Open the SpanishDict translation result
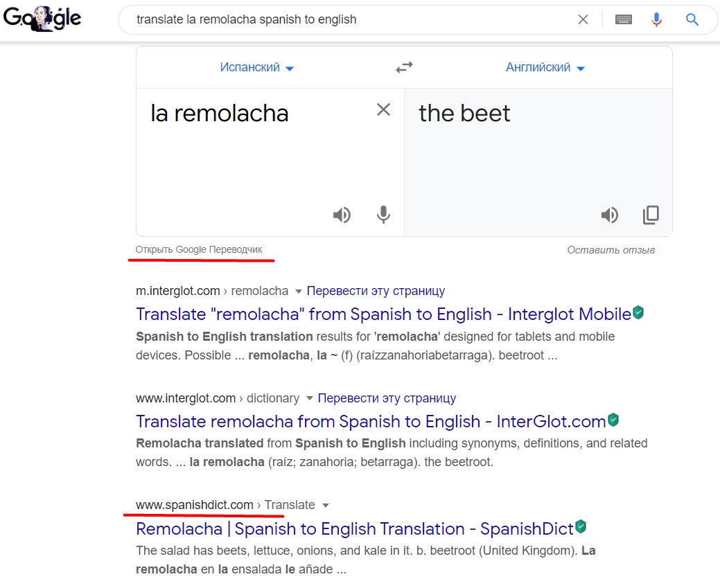Screen dimensions: 720x588 point(354,528)
